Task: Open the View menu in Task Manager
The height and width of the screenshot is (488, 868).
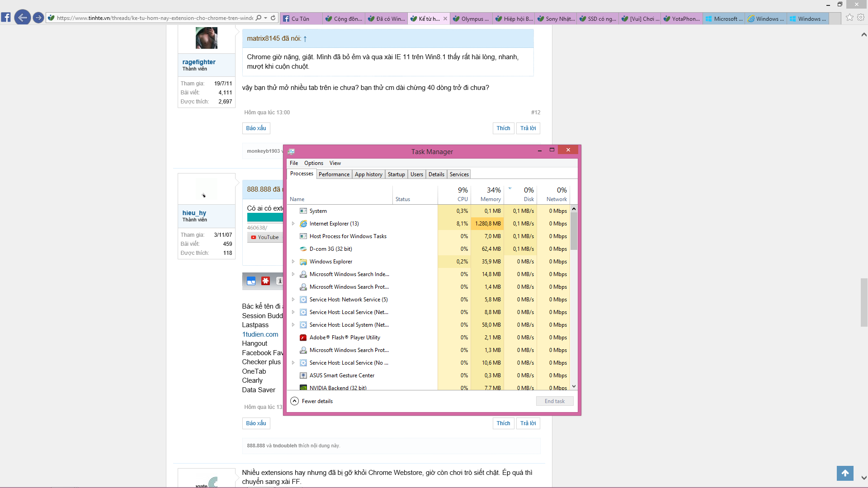Action: (x=335, y=163)
